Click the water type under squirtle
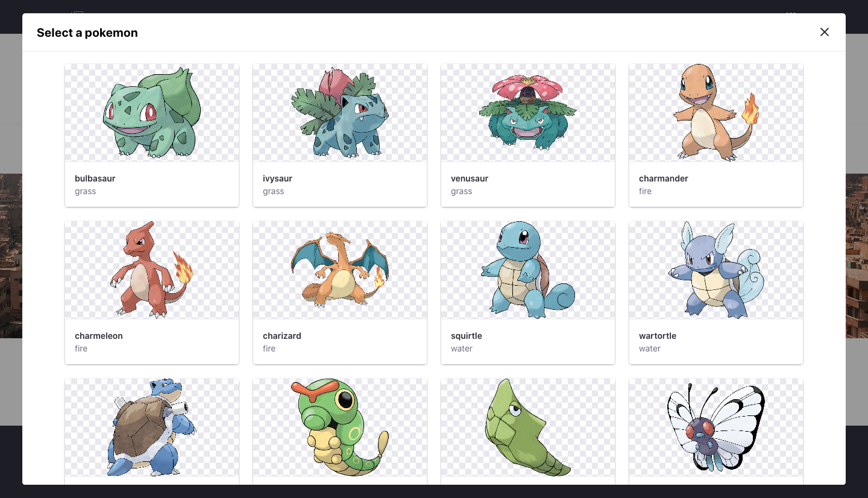The width and height of the screenshot is (868, 498). click(x=462, y=348)
